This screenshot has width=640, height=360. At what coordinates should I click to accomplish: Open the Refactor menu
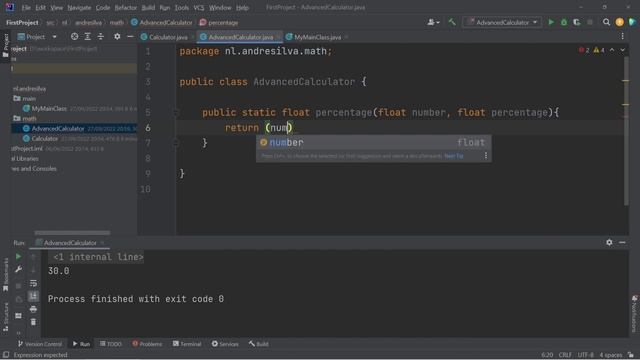click(x=126, y=7)
